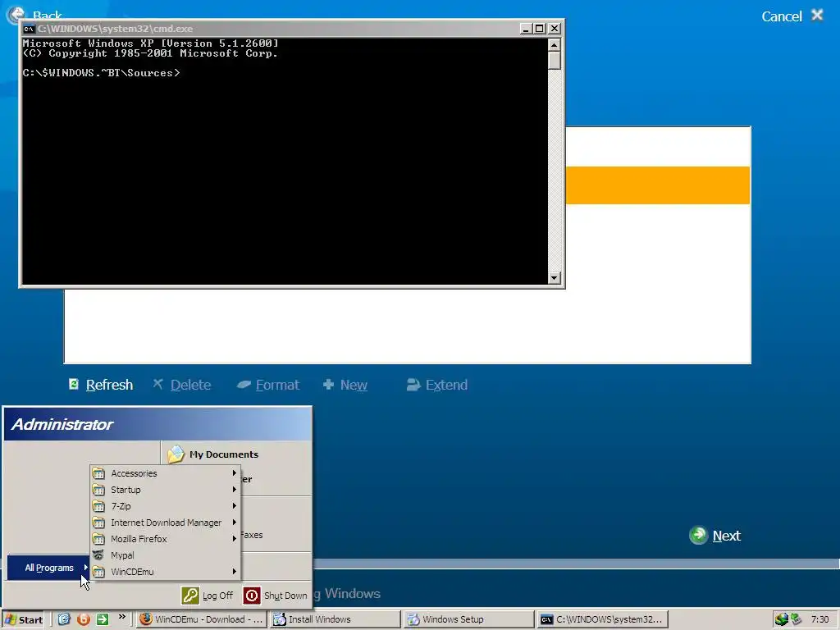The height and width of the screenshot is (630, 840).
Task: Click the Mozilla Firefox folder icon
Action: (98, 539)
